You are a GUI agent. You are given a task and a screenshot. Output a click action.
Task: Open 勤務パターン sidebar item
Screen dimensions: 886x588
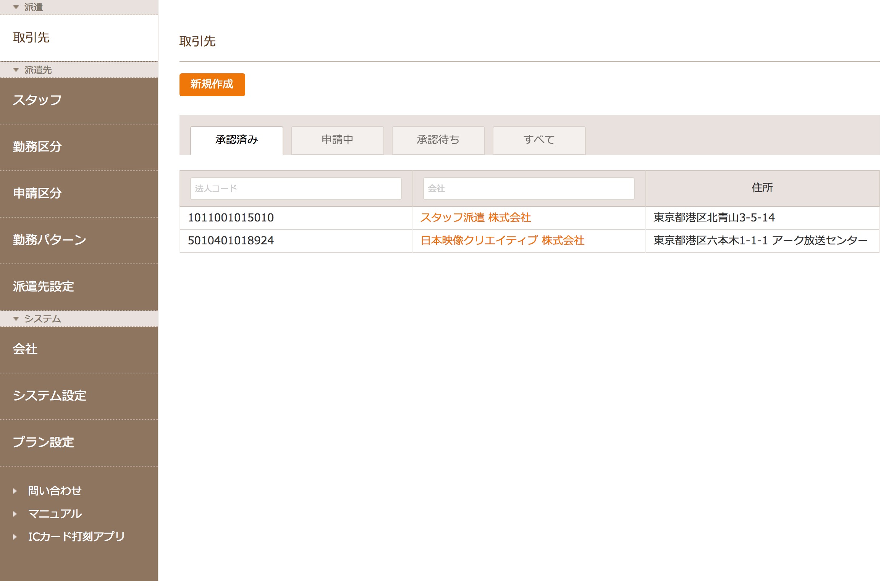79,241
